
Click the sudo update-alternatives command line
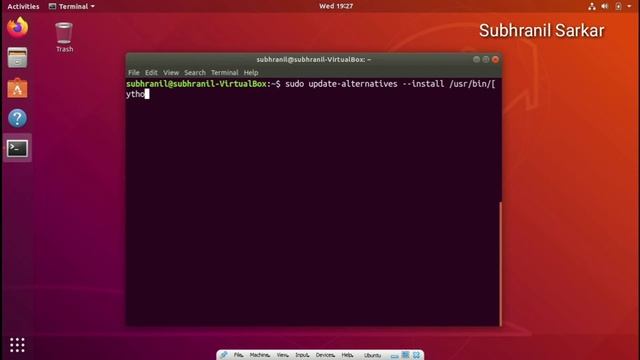pos(311,89)
